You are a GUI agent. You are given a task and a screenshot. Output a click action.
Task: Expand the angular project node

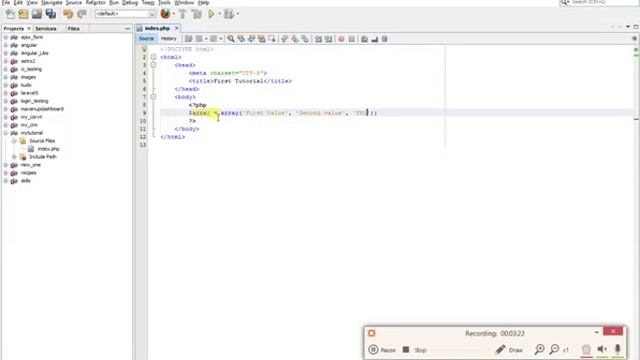click(x=6, y=45)
